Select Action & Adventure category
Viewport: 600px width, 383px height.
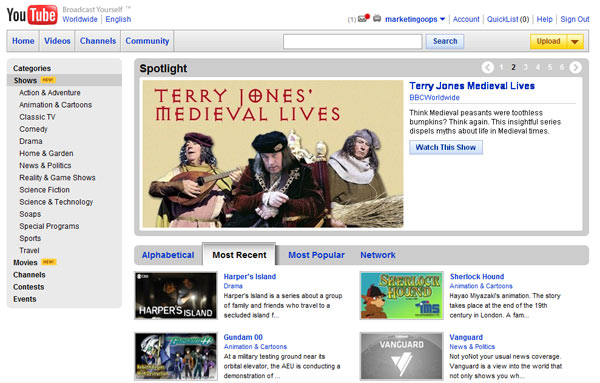(50, 93)
